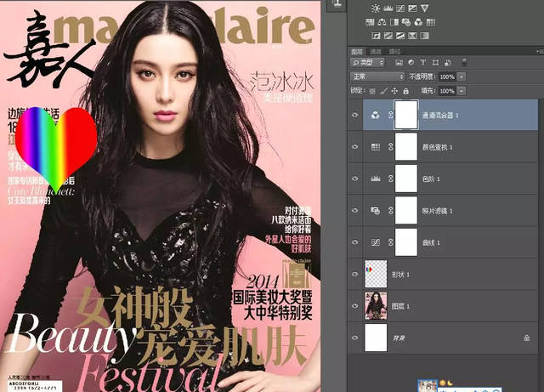Image resolution: width=544 pixels, height=392 pixels.
Task: Open the 填充 slider arrow
Action: [462, 91]
